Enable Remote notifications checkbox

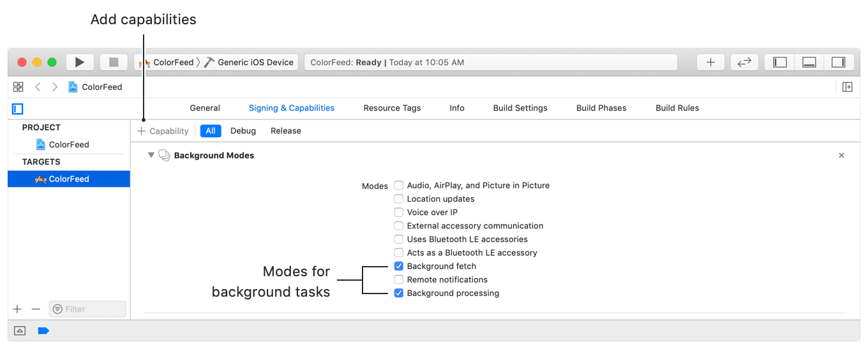tap(399, 279)
